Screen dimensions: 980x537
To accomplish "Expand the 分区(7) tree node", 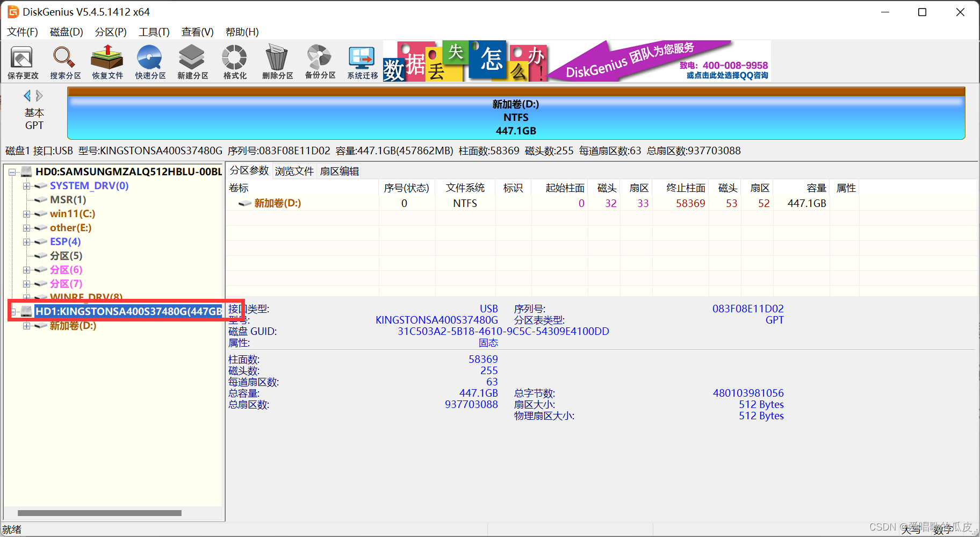I will click(x=26, y=284).
